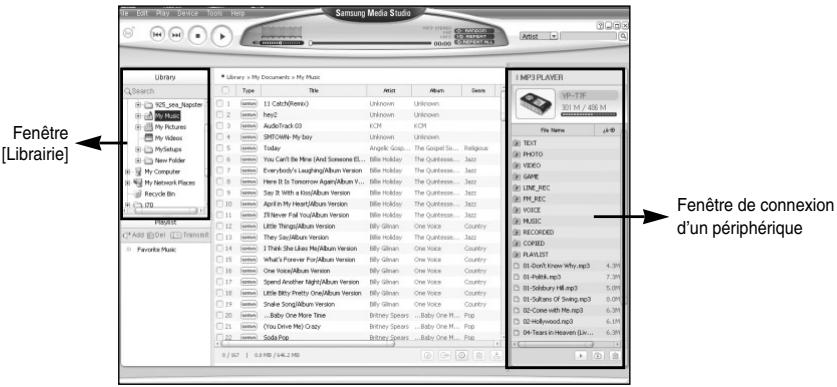837x387 pixels.
Task: Expand the My Pictures tree node
Action: click(138, 127)
